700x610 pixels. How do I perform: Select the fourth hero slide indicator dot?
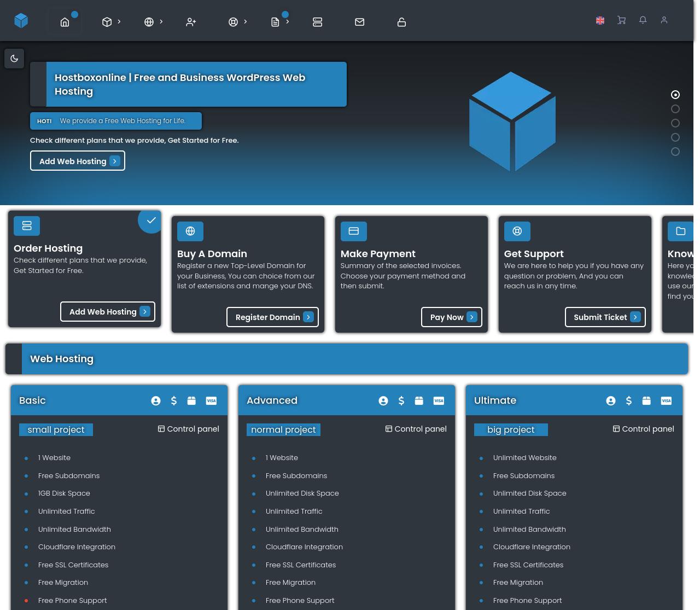point(675,137)
